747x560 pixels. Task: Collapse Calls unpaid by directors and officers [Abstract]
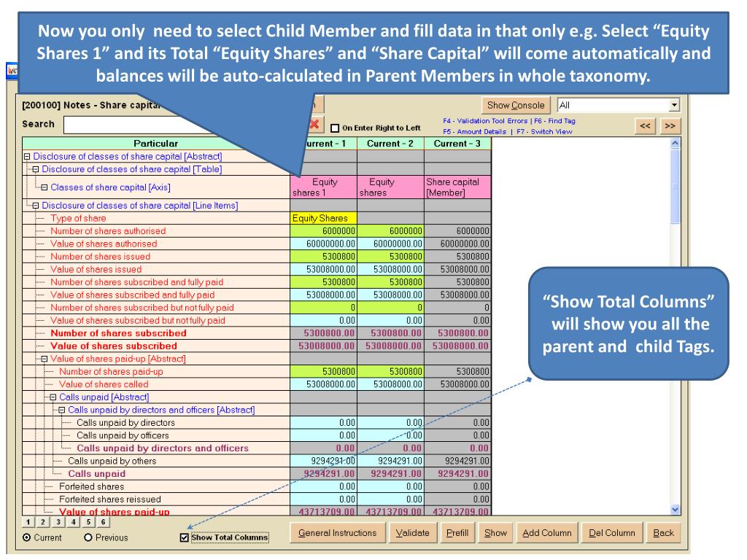61,410
